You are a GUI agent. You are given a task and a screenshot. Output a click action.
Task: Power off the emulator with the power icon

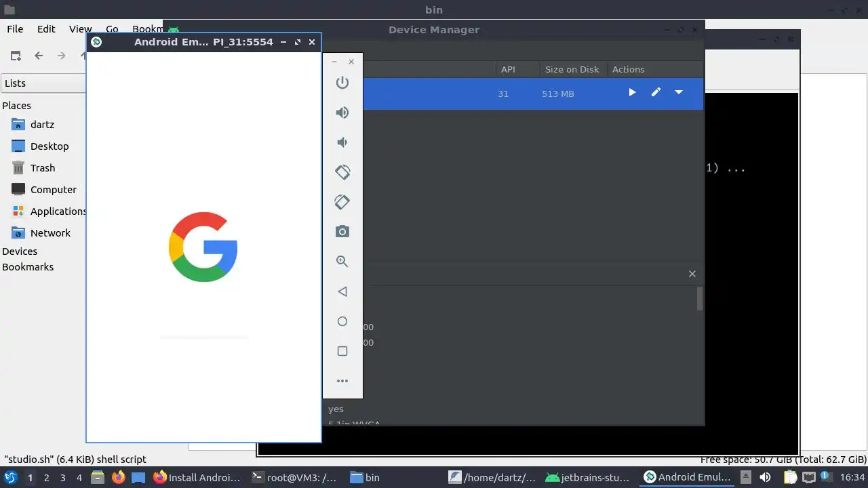pos(342,83)
